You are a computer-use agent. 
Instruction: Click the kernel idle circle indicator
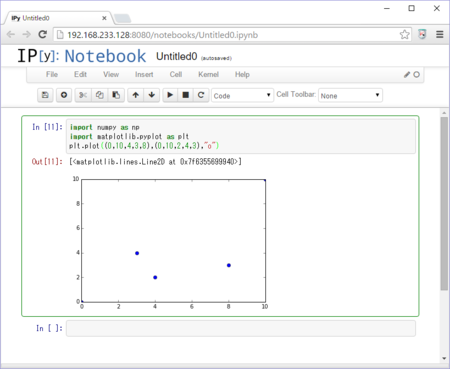pos(417,75)
